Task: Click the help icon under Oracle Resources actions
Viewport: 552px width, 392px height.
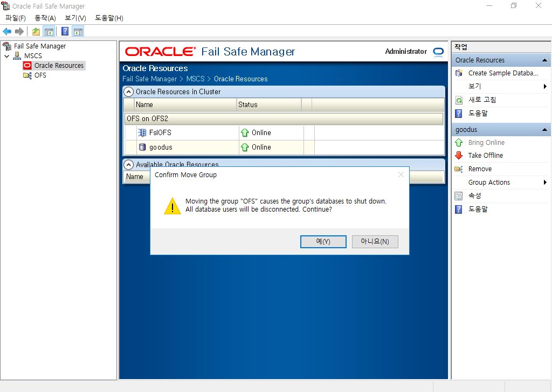Action: 459,114
